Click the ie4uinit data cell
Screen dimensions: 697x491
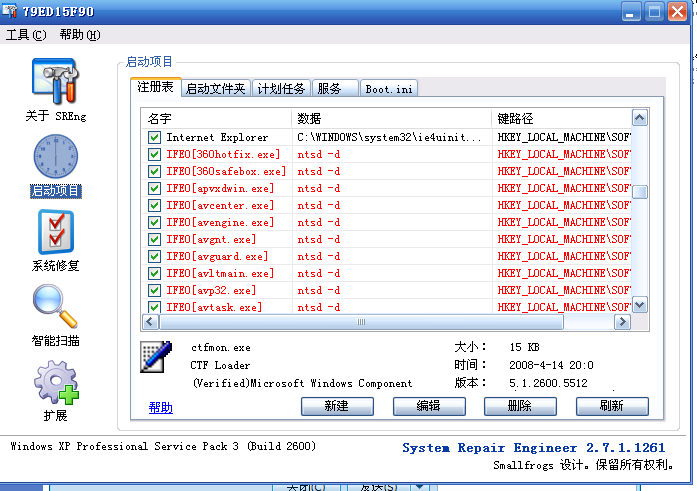pos(389,137)
